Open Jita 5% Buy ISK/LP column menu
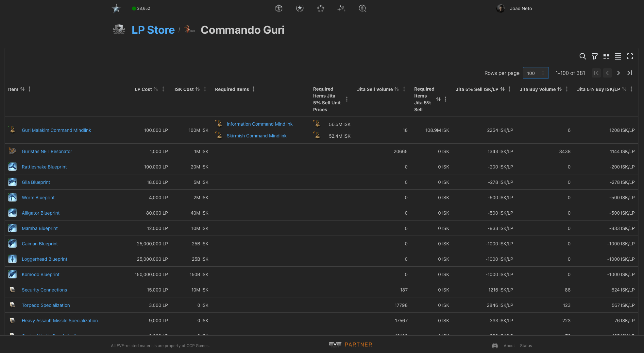 (x=631, y=89)
